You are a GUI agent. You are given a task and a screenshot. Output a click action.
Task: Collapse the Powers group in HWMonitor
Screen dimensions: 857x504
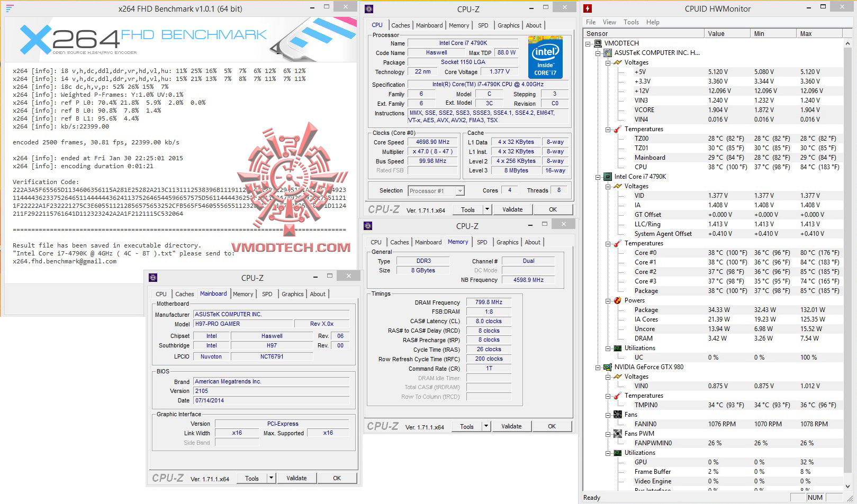click(x=608, y=300)
